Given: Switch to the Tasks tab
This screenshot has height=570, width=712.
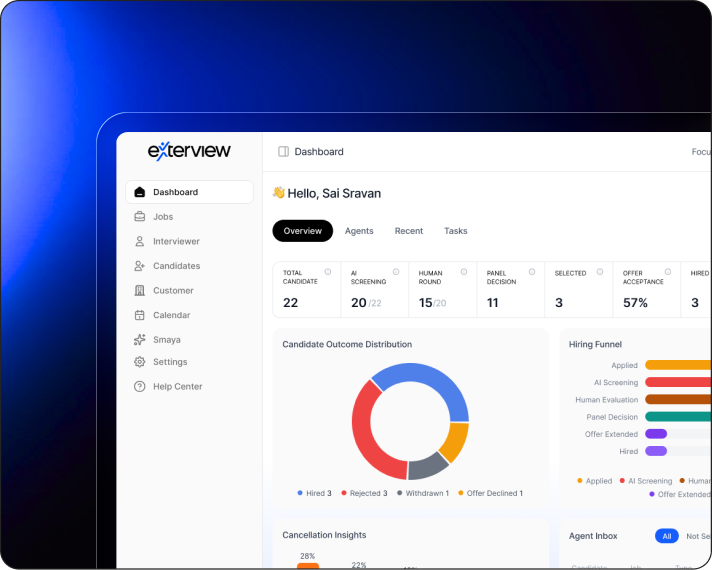Looking at the screenshot, I should 455,231.
